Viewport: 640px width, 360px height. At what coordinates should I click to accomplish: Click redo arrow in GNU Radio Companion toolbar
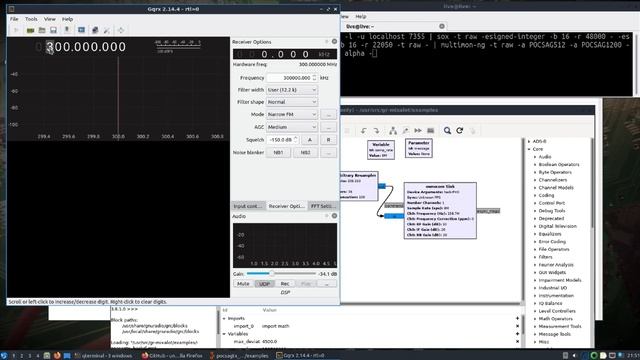[376, 131]
